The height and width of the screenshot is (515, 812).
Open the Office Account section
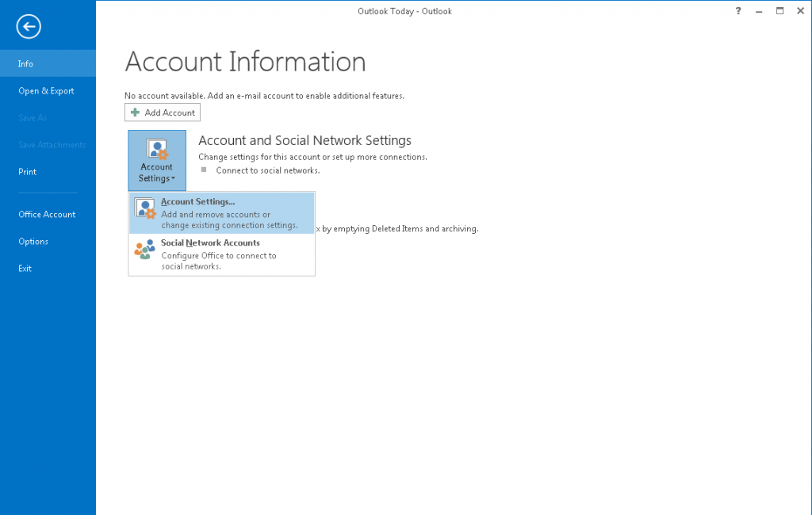(x=47, y=214)
